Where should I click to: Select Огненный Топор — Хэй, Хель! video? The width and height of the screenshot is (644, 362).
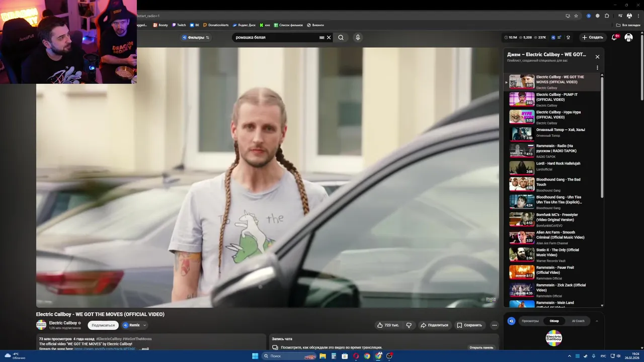pos(553,133)
